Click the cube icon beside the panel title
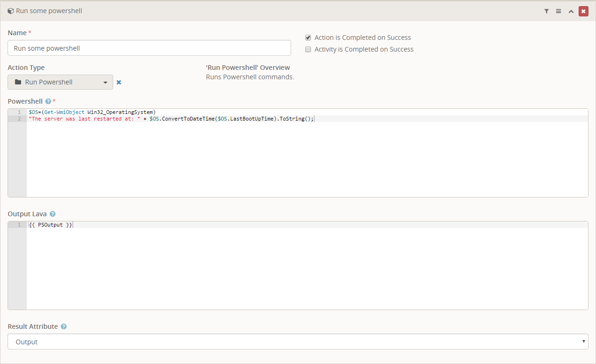The image size is (596, 364). coord(10,10)
